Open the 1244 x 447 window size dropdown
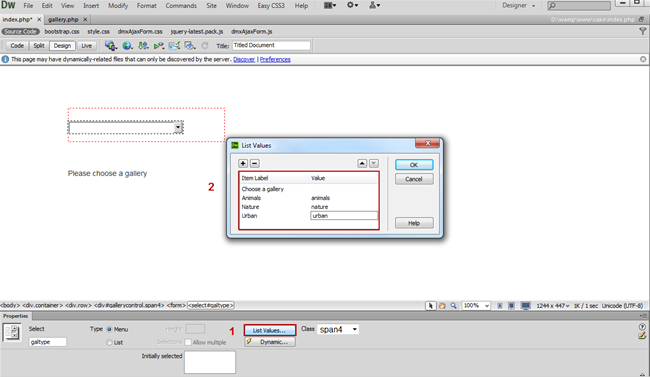The image size is (650, 377). [553, 306]
